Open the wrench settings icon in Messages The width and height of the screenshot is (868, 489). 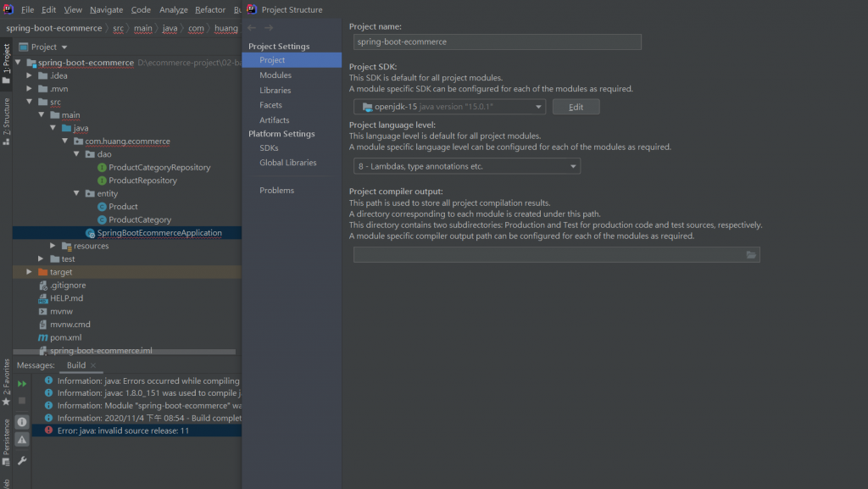click(21, 460)
